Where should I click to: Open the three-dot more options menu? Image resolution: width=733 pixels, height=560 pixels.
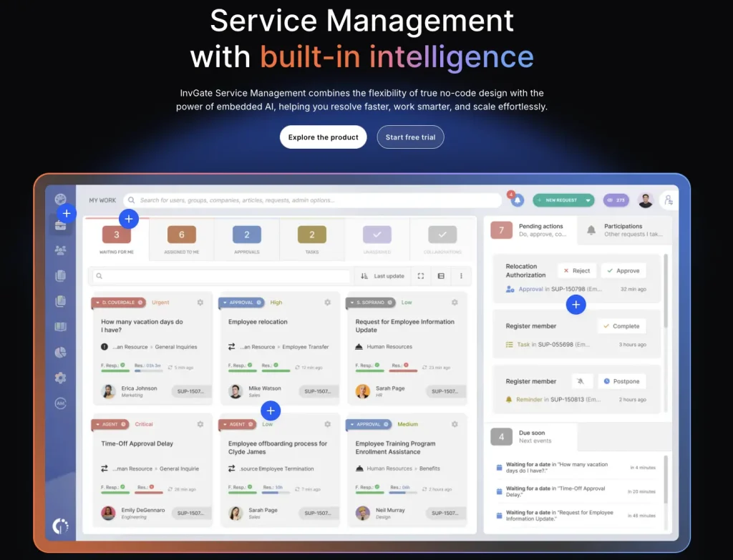pyautogui.click(x=461, y=276)
